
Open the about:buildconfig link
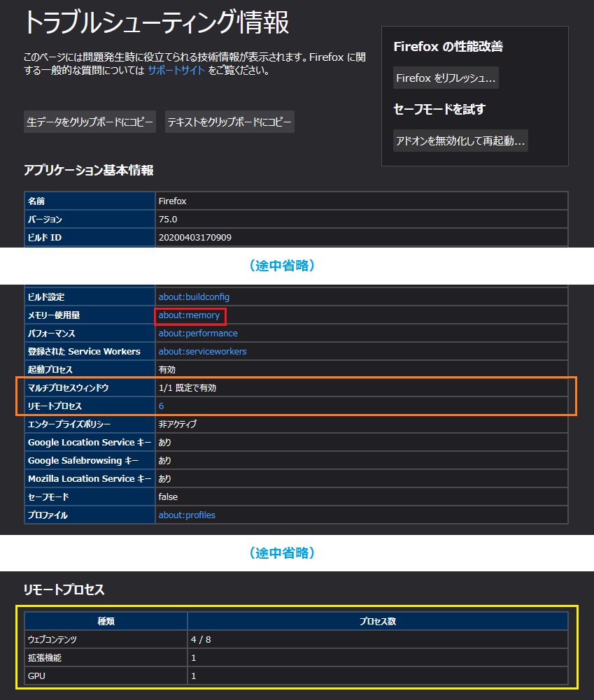point(194,297)
